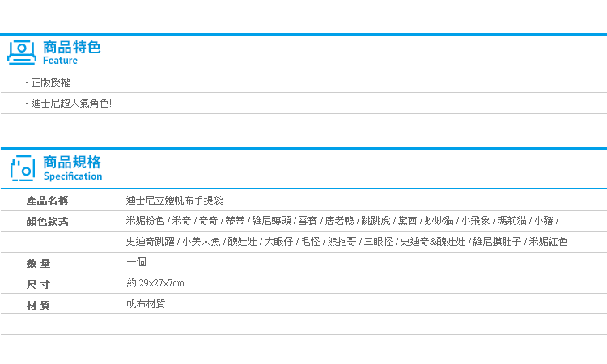
Task: Click the 毛怪 style text
Action: pyautogui.click(x=311, y=242)
